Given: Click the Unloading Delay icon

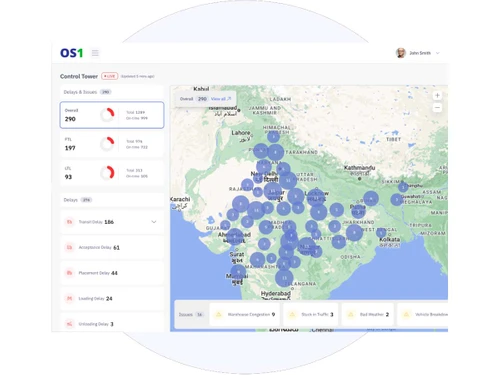Looking at the screenshot, I should tap(69, 324).
